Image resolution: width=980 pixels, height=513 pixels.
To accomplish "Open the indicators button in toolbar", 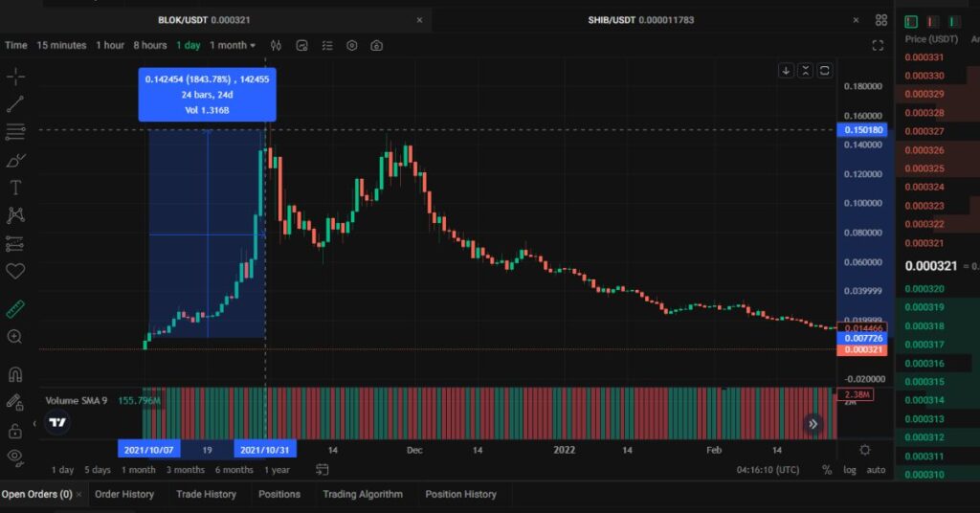I will [301, 46].
